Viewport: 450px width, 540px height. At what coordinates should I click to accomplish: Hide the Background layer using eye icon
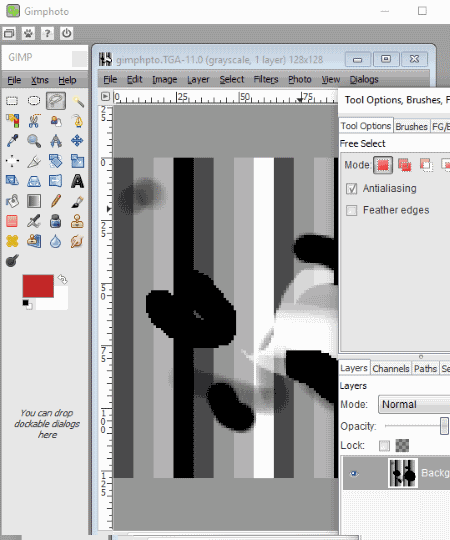click(x=354, y=474)
